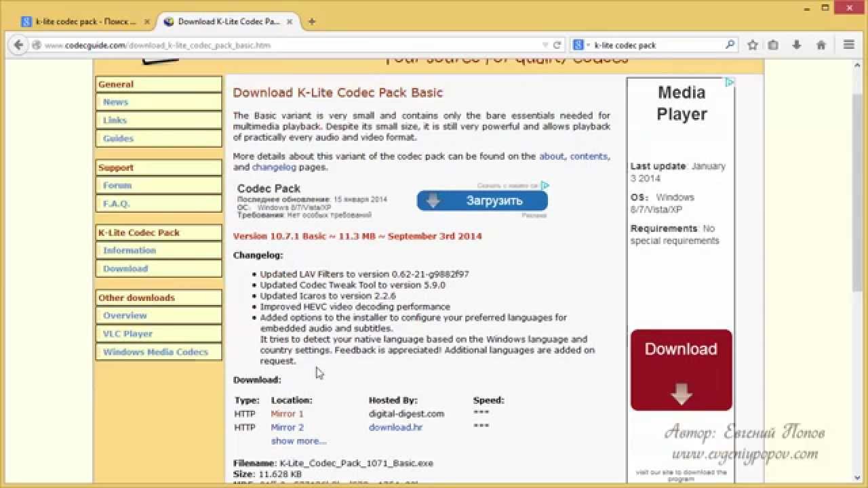Click the Other downloads sidebar header
Image resolution: width=868 pixels, height=488 pixels.
[159, 298]
